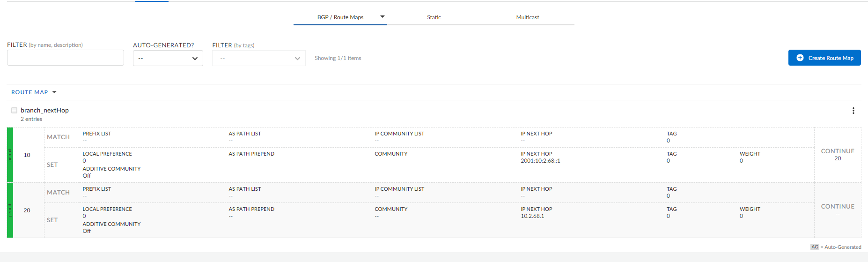Click sequence number 10 entry

point(27,155)
